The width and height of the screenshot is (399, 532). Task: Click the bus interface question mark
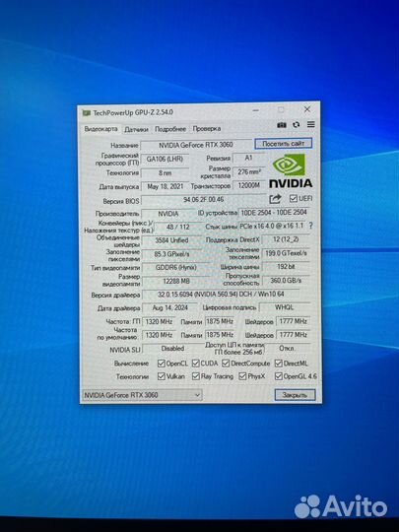point(310,226)
